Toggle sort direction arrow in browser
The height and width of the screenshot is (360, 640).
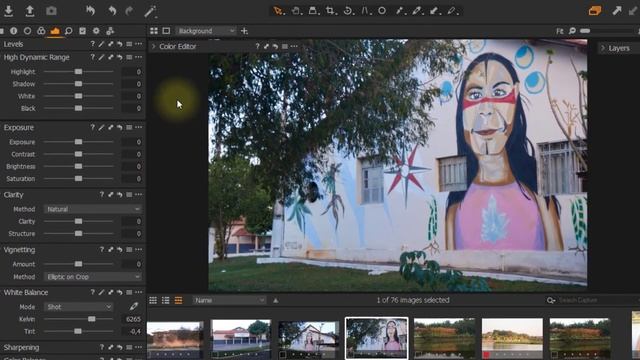276,300
